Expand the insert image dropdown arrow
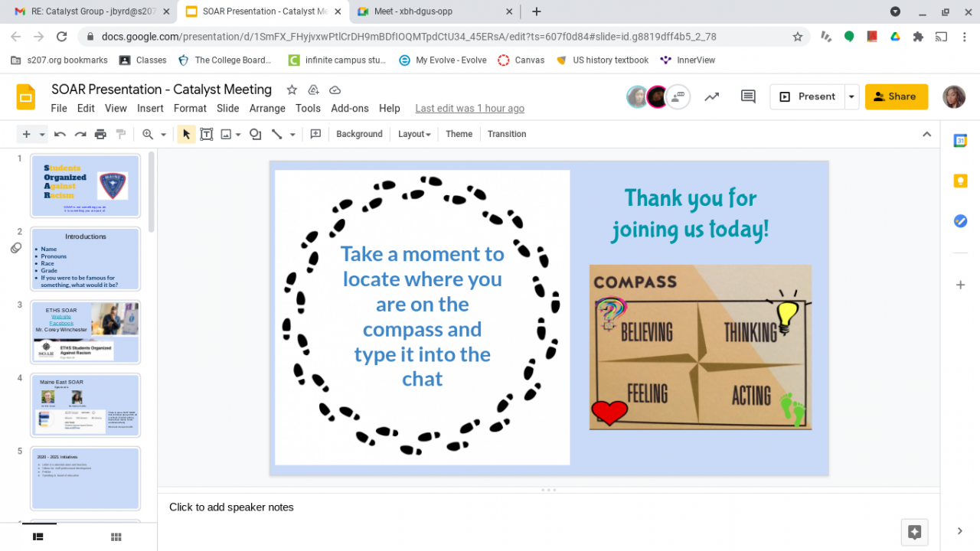 pos(238,134)
